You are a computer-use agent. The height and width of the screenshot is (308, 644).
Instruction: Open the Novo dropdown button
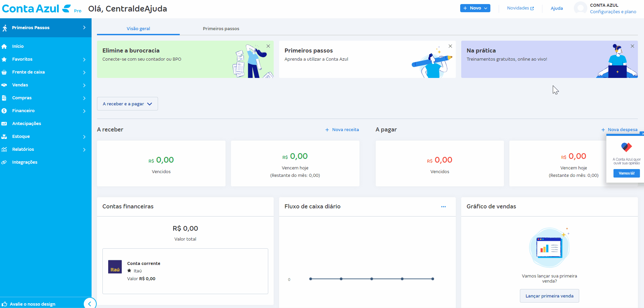(x=475, y=8)
